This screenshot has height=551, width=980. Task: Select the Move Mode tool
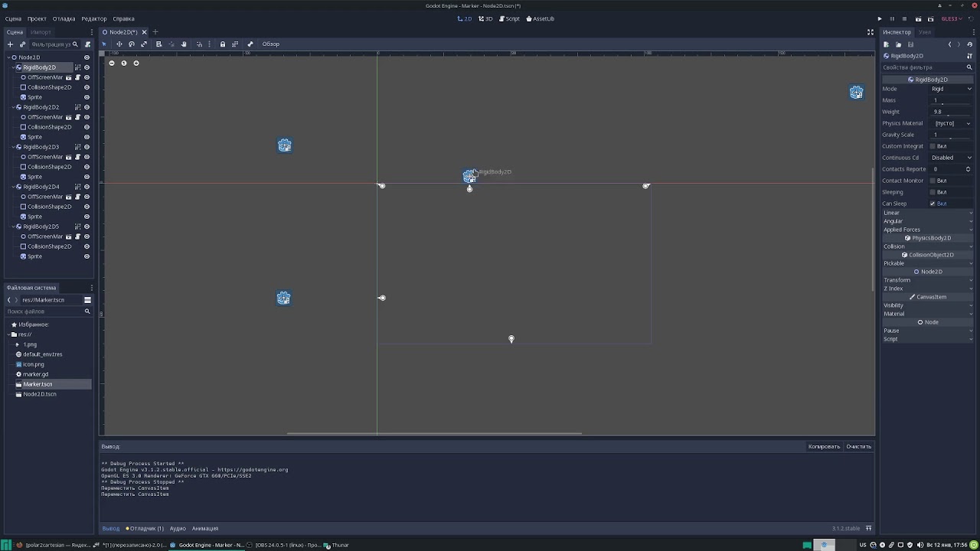(119, 44)
